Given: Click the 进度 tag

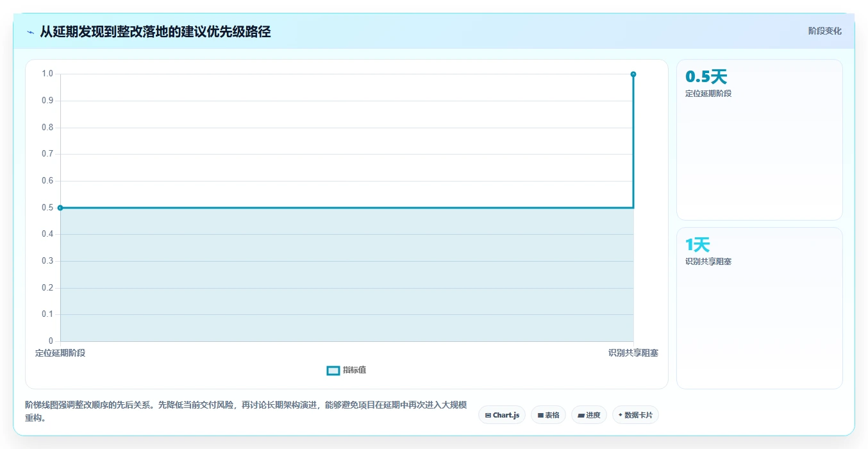Looking at the screenshot, I should (589, 415).
